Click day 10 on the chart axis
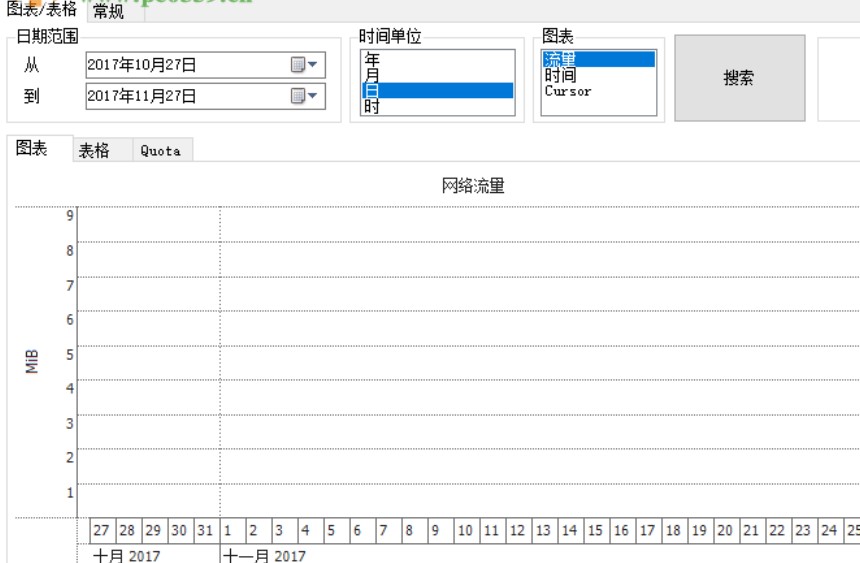The width and height of the screenshot is (860, 563). click(465, 530)
